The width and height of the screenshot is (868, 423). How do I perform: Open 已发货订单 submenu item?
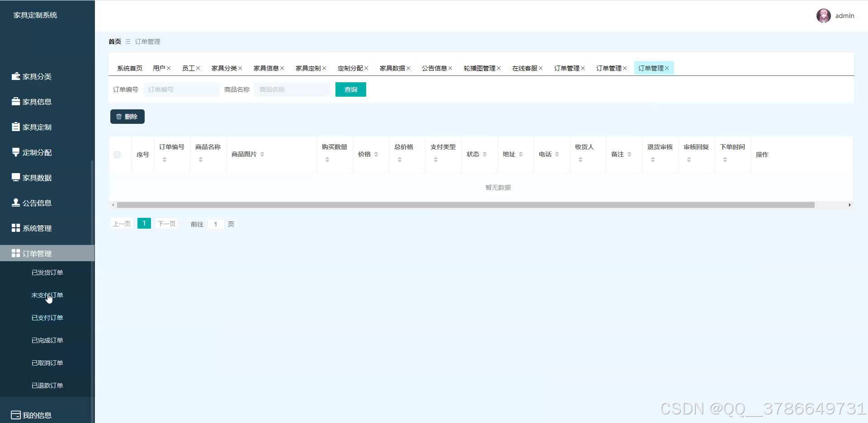pyautogui.click(x=47, y=273)
